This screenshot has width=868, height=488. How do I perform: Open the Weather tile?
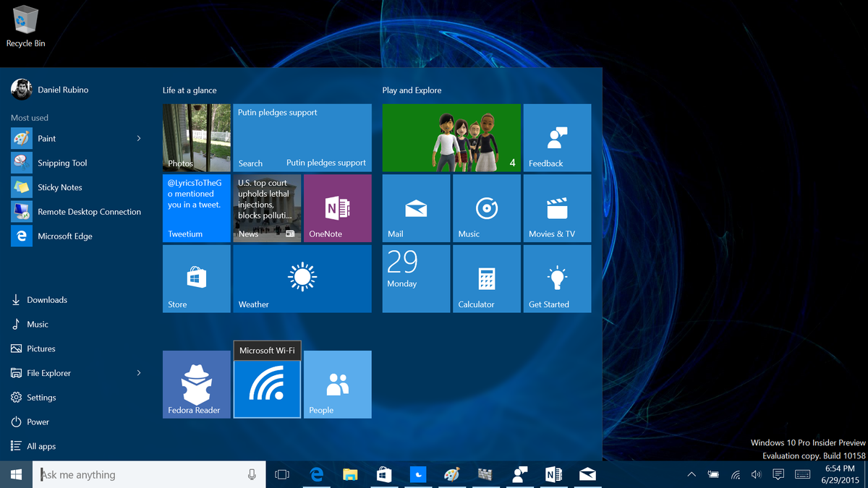(302, 279)
